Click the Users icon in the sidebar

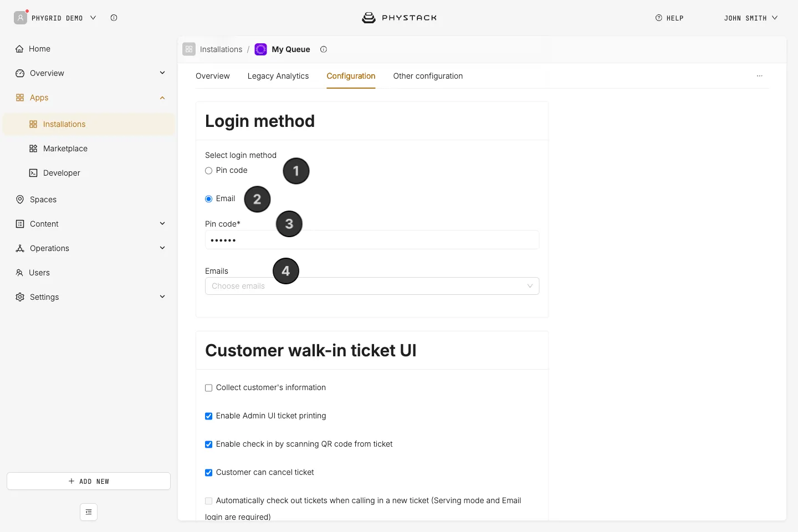pyautogui.click(x=19, y=273)
